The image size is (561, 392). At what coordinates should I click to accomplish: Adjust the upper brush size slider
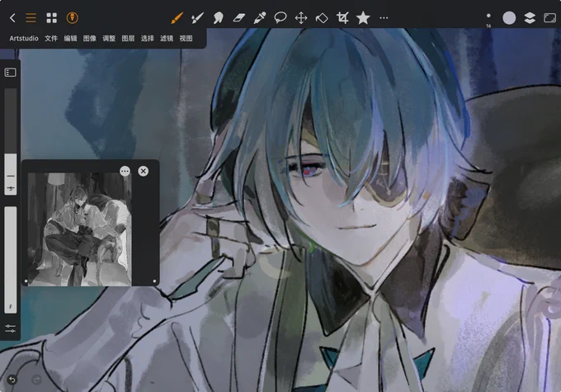point(11,141)
